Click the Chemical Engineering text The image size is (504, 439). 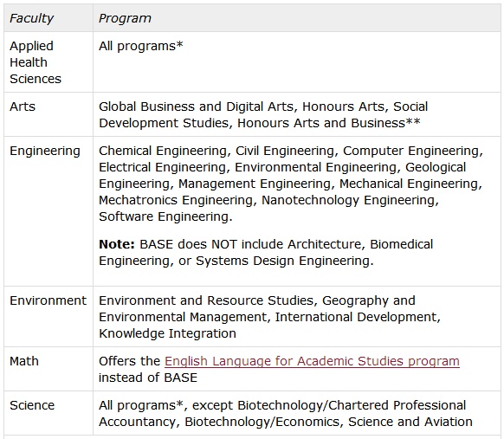[x=163, y=151]
